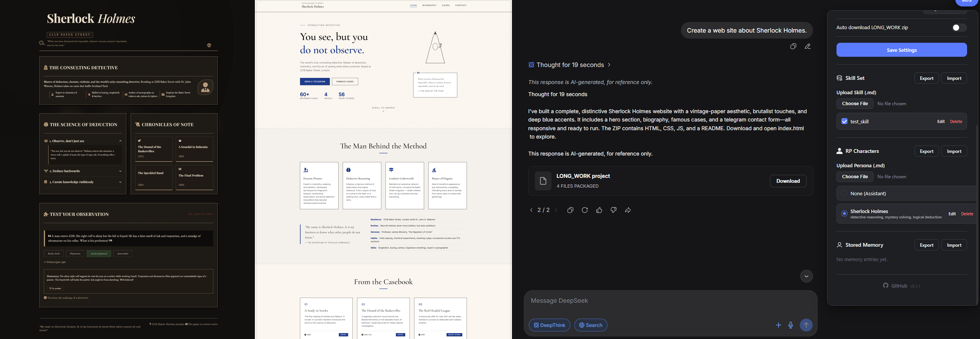The image size is (980, 339).
Task: Go to Biography in the light site nav
Action: [430, 5]
